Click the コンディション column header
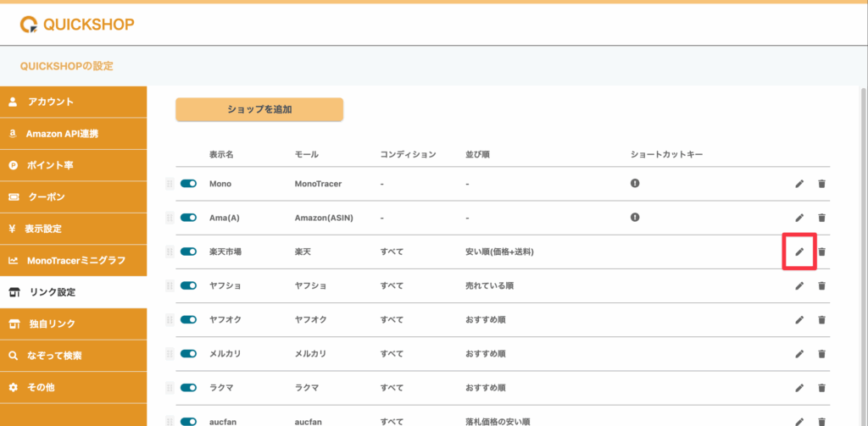This screenshot has height=426, width=868. pyautogui.click(x=408, y=154)
